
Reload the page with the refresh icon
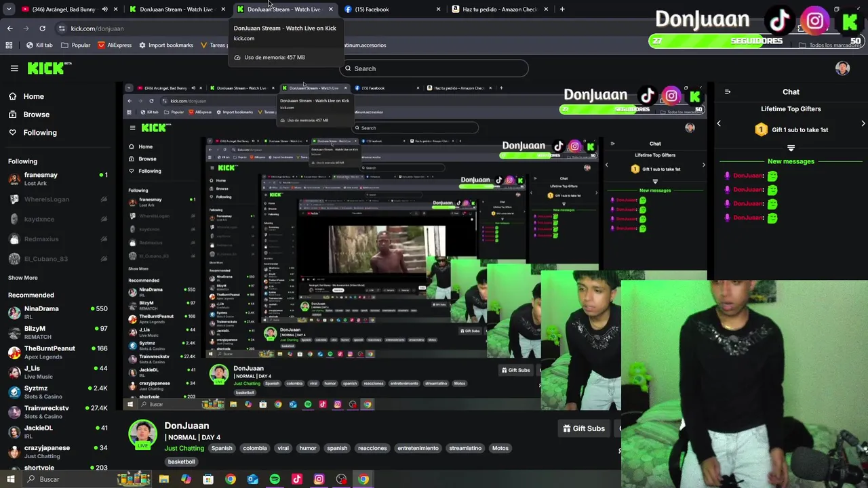tap(42, 28)
